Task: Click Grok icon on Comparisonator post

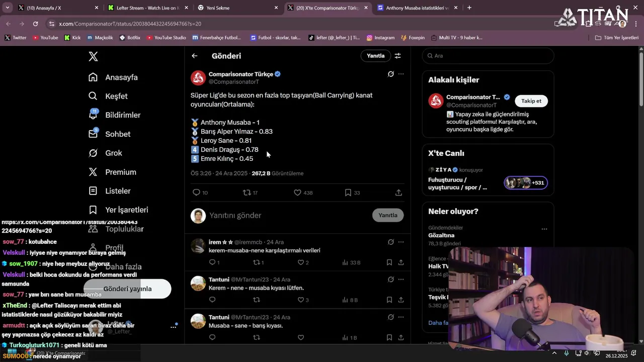Action: pyautogui.click(x=390, y=74)
